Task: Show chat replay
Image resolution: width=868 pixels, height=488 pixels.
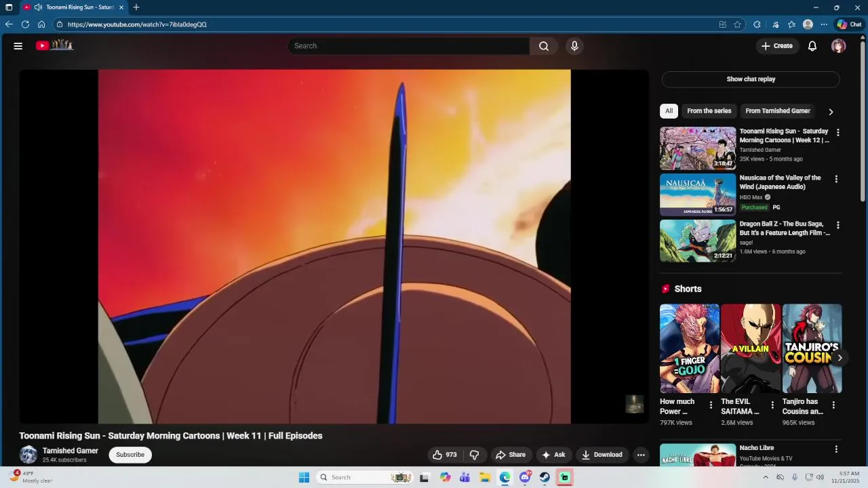Action: click(751, 79)
